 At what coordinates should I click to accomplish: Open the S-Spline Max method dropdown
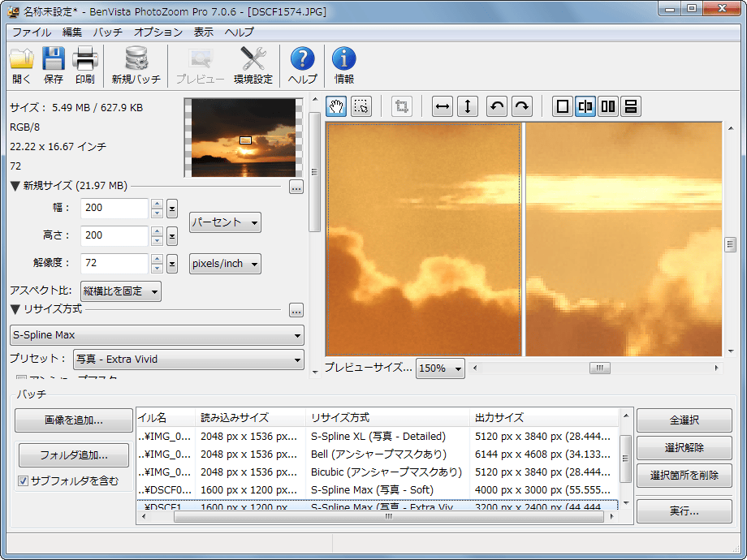pyautogui.click(x=157, y=335)
